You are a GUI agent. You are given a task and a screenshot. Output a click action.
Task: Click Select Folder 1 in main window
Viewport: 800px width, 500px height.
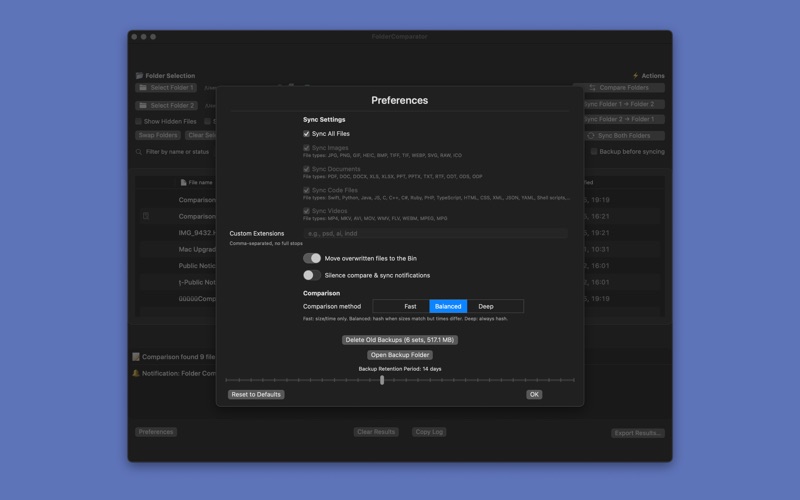click(166, 88)
